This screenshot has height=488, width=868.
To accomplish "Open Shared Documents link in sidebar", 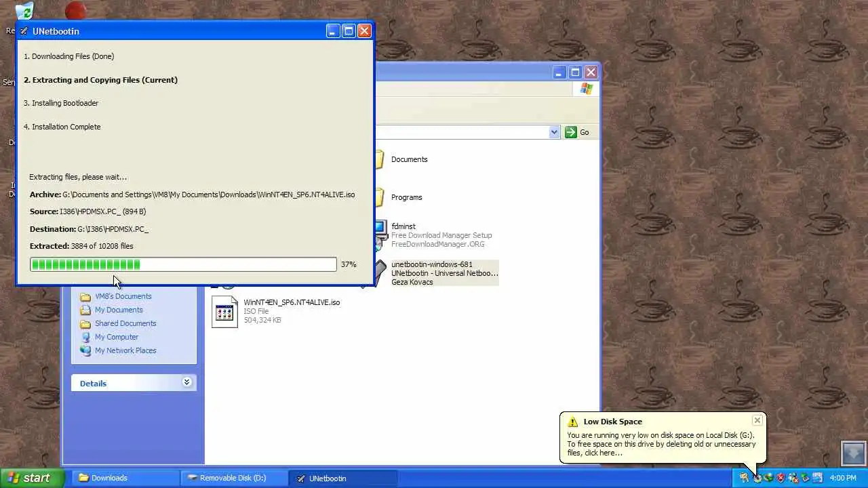I will tap(125, 323).
